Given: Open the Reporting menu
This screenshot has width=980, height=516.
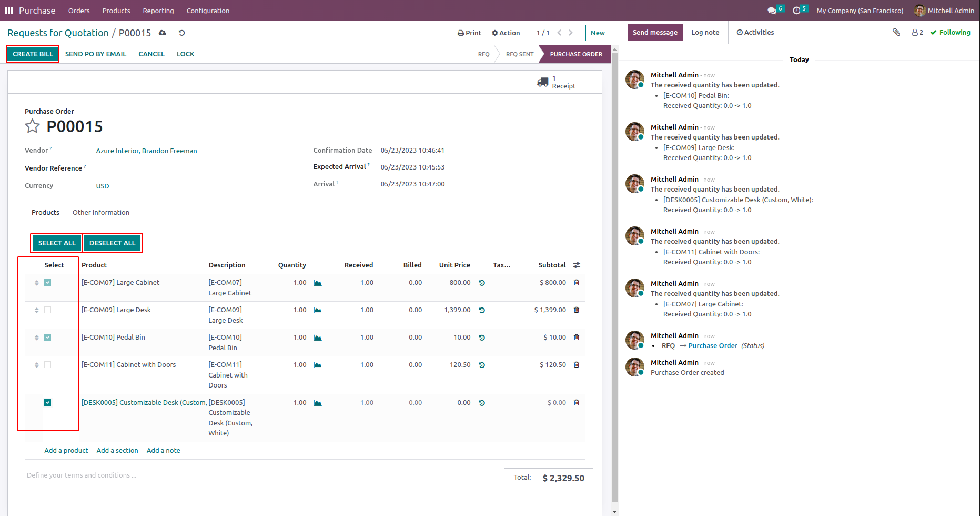Looking at the screenshot, I should 158,11.
